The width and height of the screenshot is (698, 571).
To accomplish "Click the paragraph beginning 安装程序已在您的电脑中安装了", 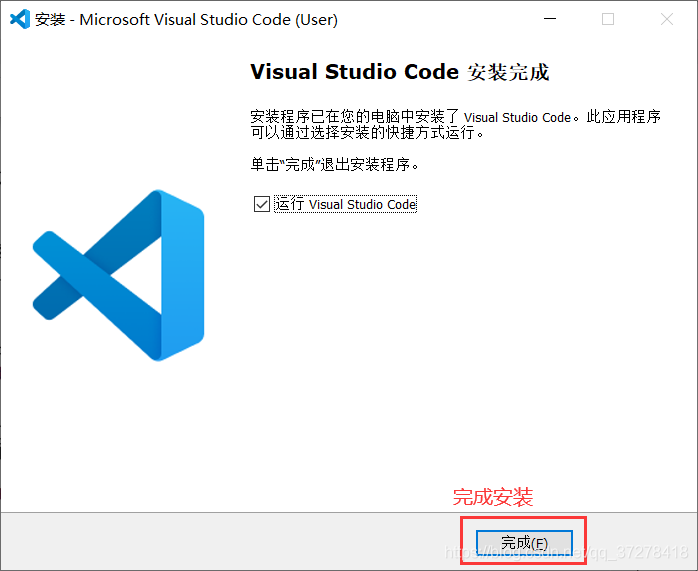I will coord(455,124).
